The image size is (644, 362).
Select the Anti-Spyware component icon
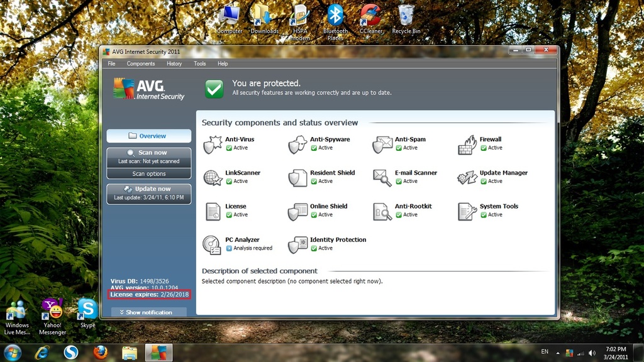tap(297, 144)
